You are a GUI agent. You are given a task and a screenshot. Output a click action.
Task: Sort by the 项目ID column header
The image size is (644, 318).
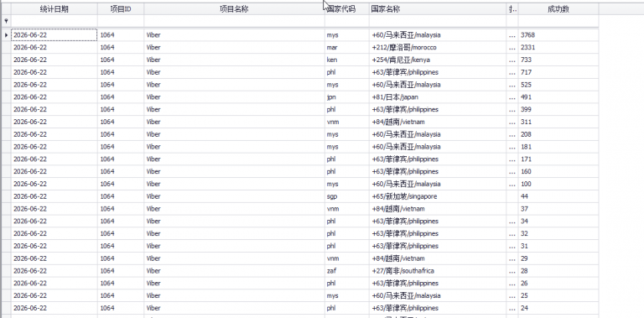121,9
